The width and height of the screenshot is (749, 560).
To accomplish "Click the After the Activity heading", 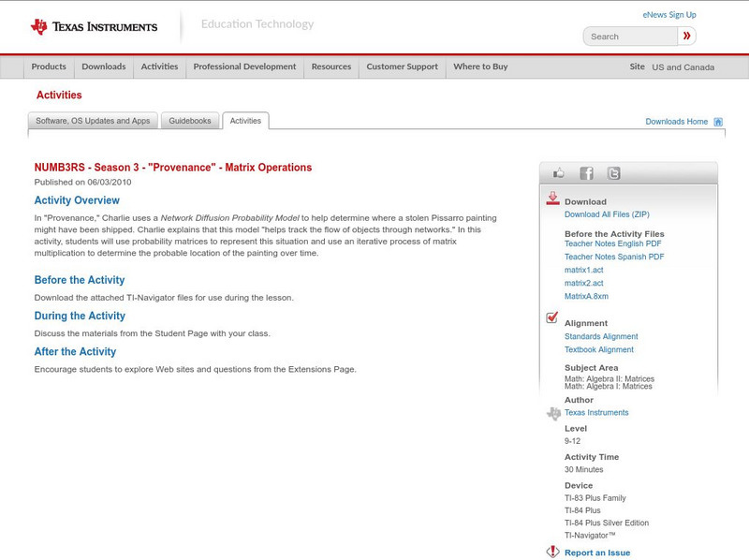I will point(75,352).
